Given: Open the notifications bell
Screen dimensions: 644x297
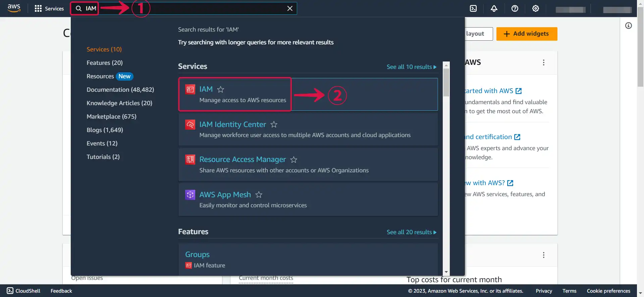Looking at the screenshot, I should point(494,8).
